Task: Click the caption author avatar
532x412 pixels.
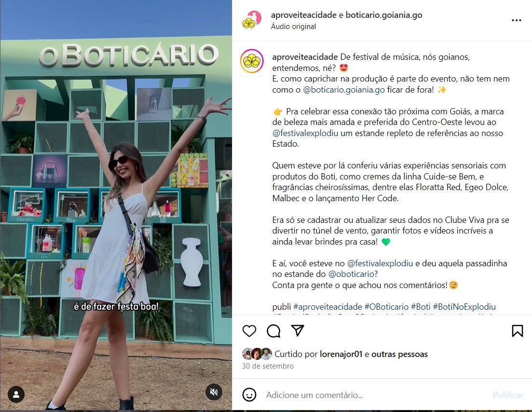Action: coord(252,61)
